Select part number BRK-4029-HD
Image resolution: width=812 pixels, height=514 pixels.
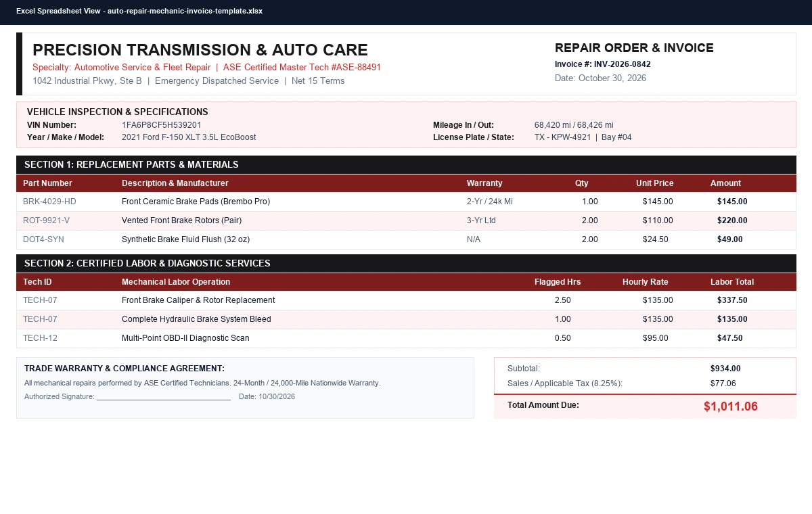tap(49, 202)
